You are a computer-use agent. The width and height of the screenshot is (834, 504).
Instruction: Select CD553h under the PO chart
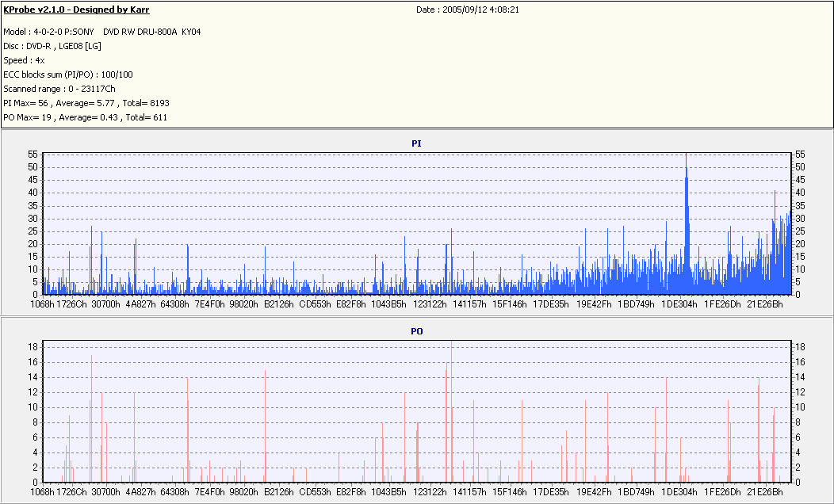click(315, 492)
